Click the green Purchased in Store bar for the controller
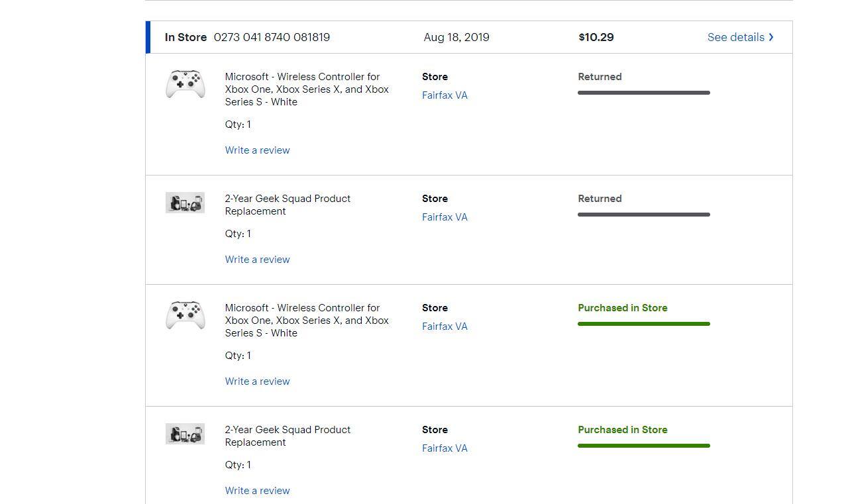The width and height of the screenshot is (850, 504). click(643, 324)
